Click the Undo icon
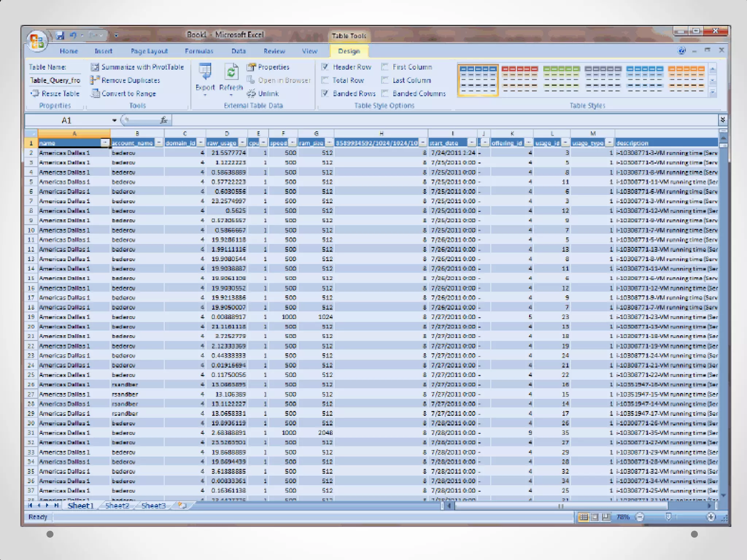The height and width of the screenshot is (560, 747). click(73, 35)
